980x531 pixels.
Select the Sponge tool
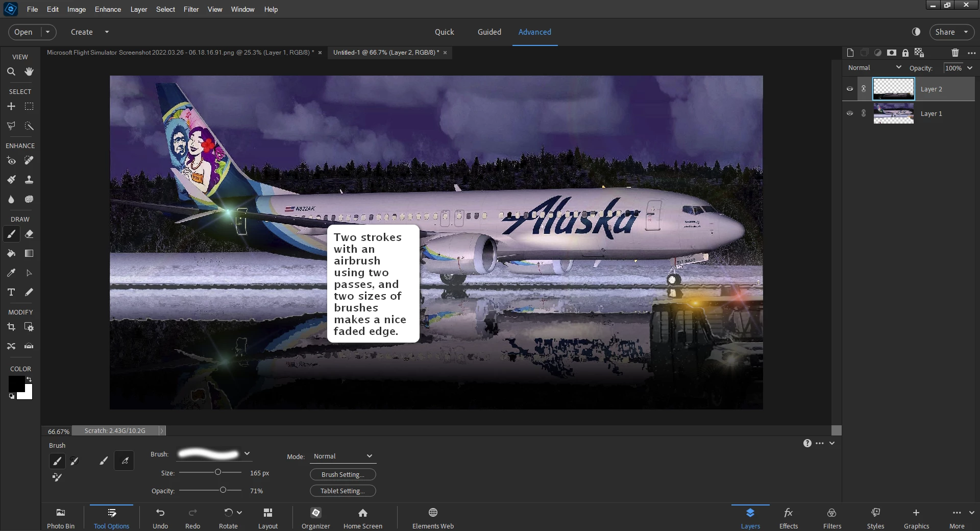point(29,199)
